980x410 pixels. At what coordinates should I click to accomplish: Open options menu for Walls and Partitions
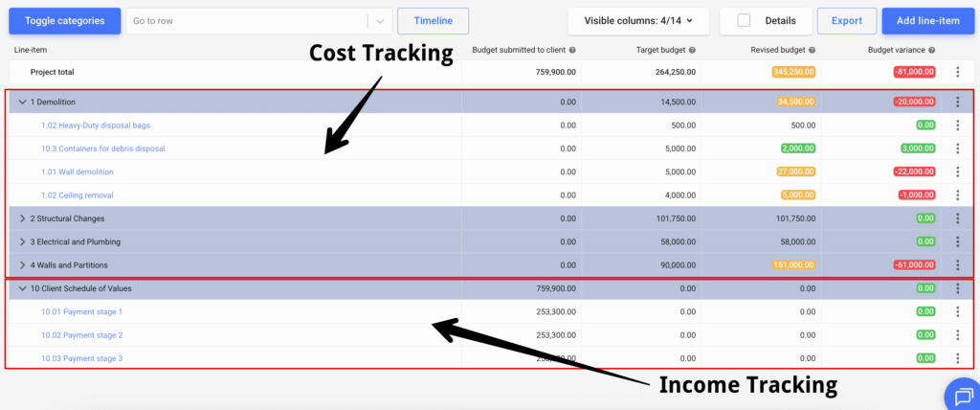957,265
